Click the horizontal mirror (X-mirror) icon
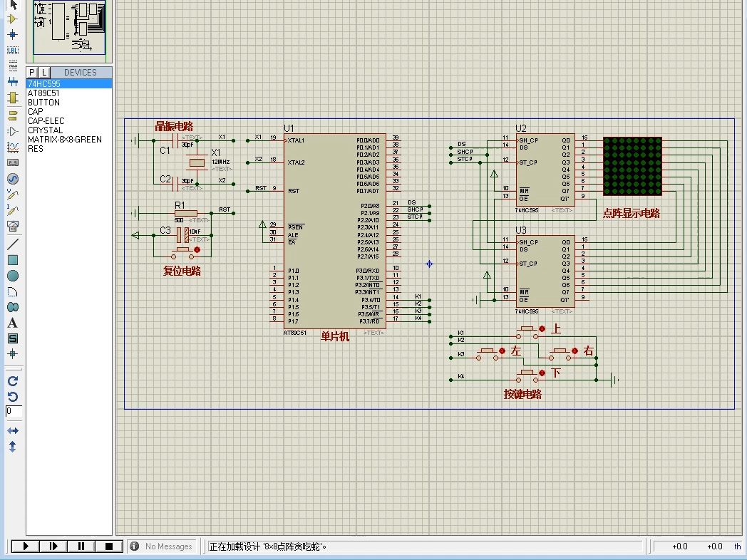The image size is (747, 560). click(12, 431)
